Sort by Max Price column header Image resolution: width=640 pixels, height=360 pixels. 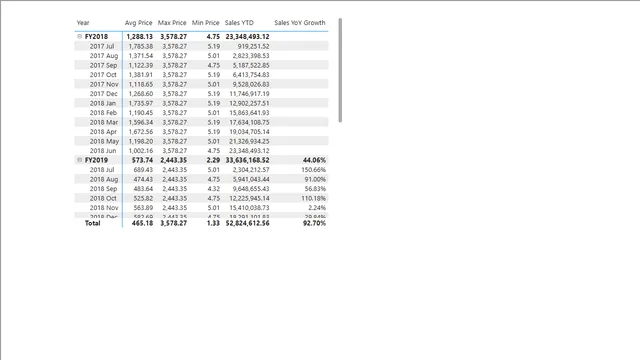coord(172,23)
